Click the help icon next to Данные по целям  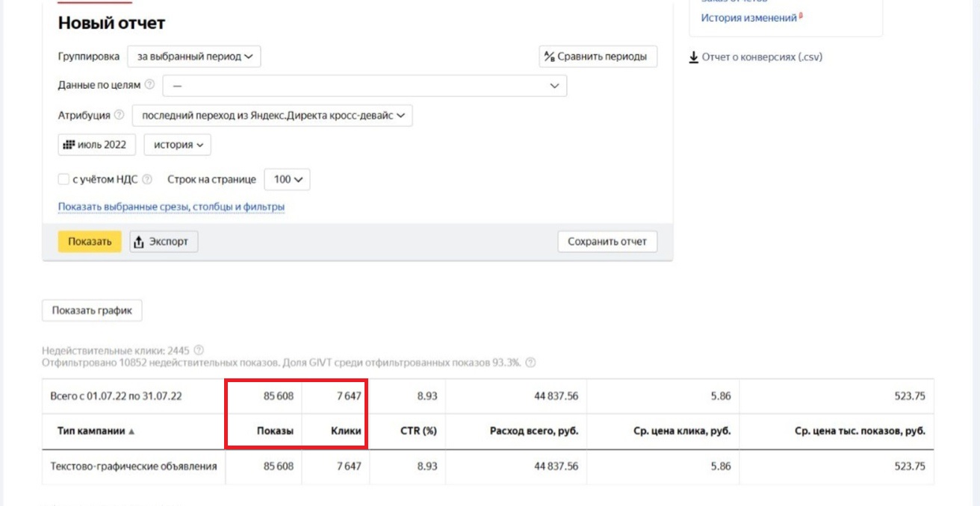pos(149,85)
